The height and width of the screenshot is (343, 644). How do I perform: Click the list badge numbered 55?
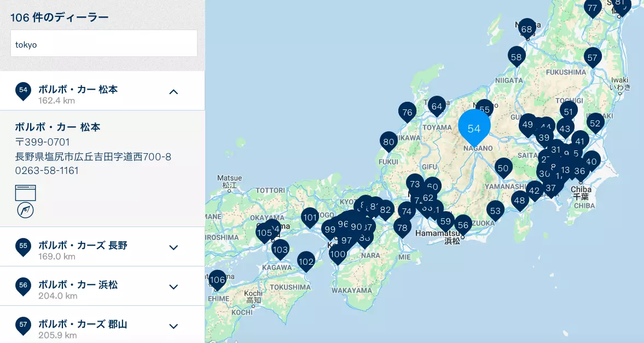point(23,247)
